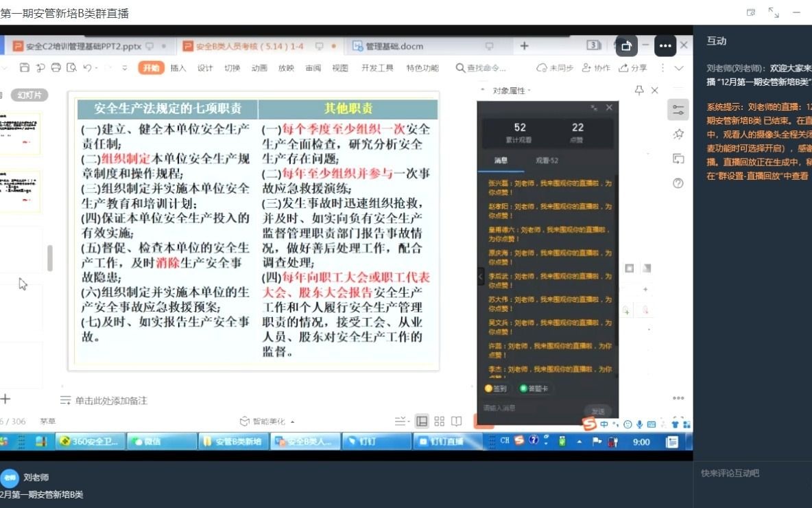The width and height of the screenshot is (812, 508).
Task: Pin the 对象属性 panel
Action: point(639,89)
